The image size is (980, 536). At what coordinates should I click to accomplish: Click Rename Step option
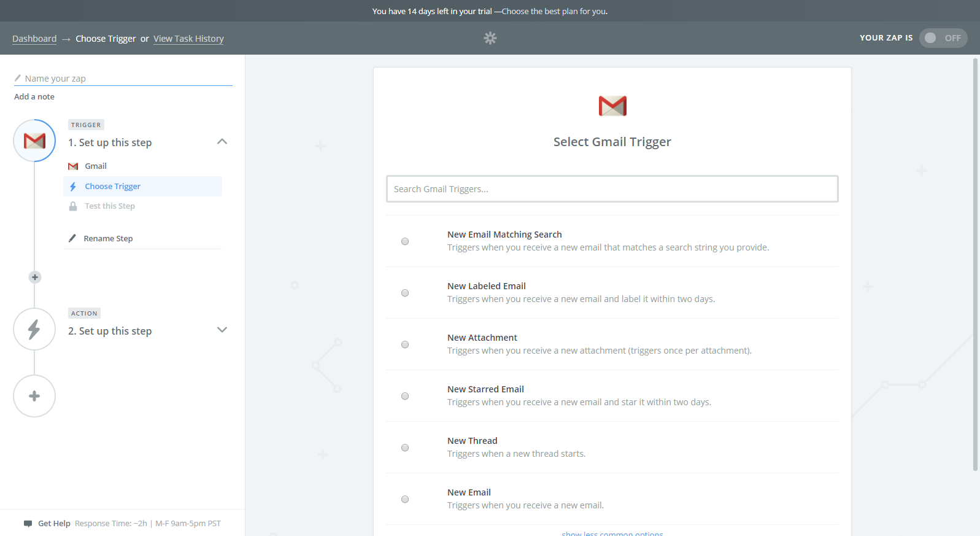pyautogui.click(x=108, y=238)
